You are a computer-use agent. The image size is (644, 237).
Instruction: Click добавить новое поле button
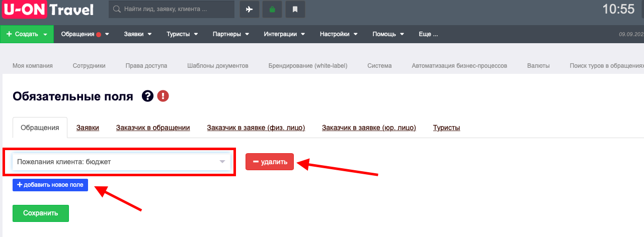click(x=50, y=185)
